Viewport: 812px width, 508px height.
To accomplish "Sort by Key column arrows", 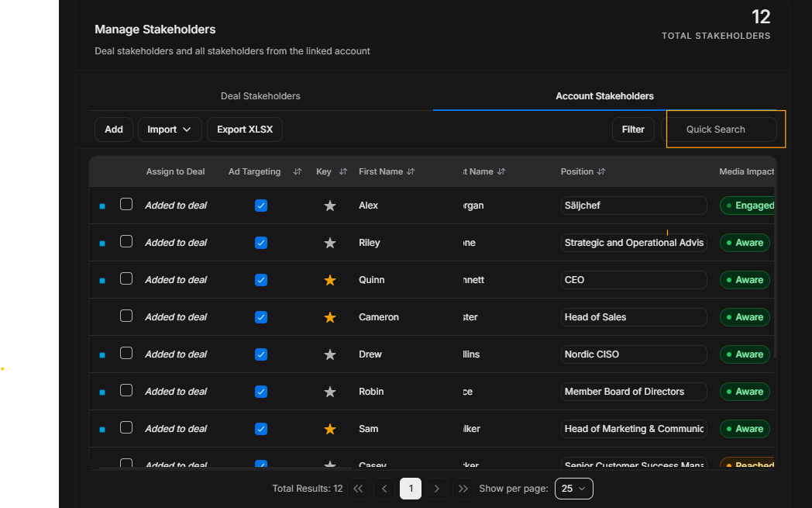I will [x=342, y=171].
